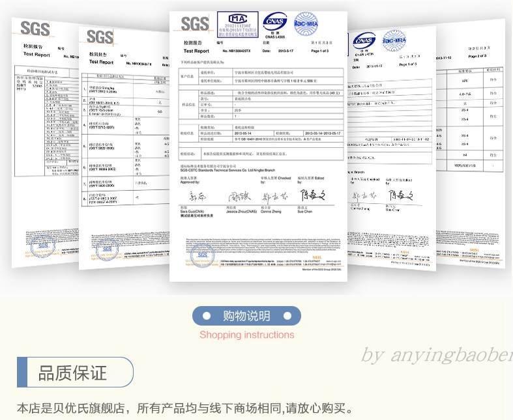Click 'Page 2 of 3' on rightmost report
513x420 pixels.
point(477,56)
